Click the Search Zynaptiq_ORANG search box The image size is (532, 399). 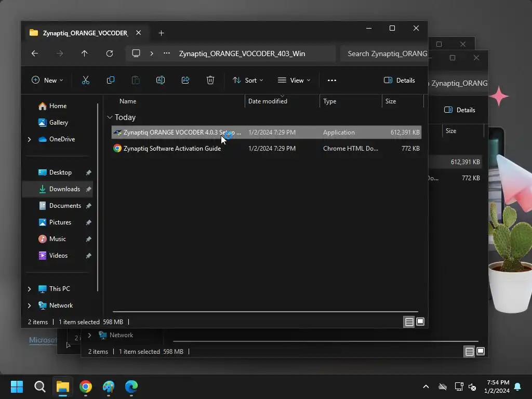[x=384, y=54]
